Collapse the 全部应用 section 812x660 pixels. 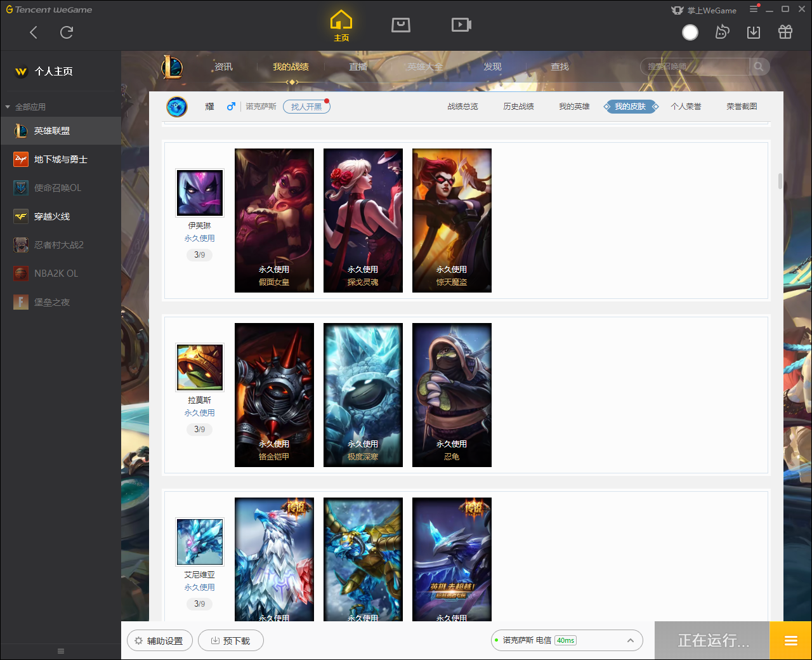pyautogui.click(x=8, y=107)
